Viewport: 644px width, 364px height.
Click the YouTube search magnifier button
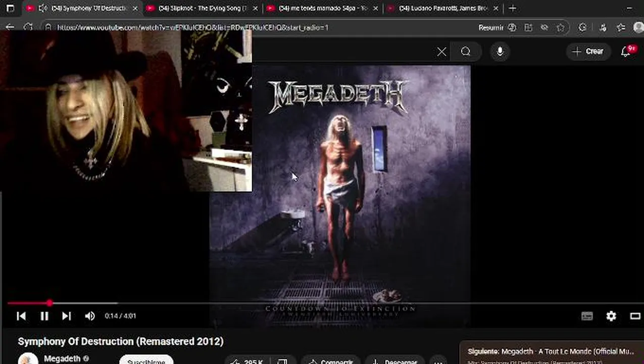click(466, 52)
